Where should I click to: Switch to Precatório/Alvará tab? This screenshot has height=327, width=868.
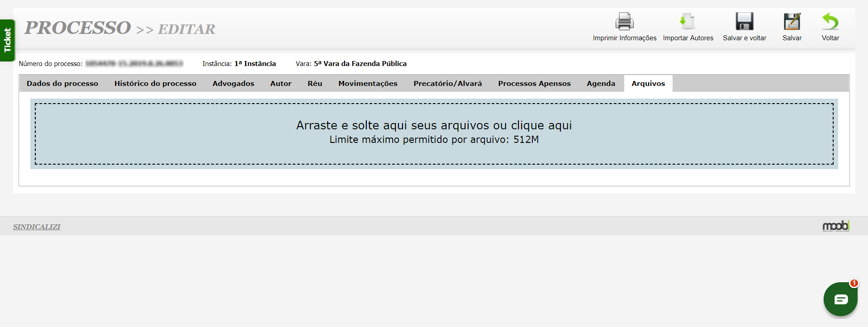coord(448,84)
